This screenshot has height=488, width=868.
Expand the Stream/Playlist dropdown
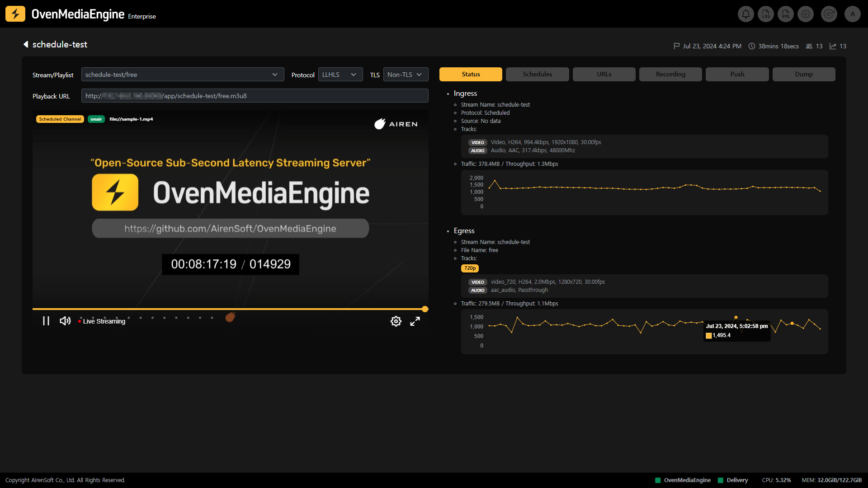(183, 75)
